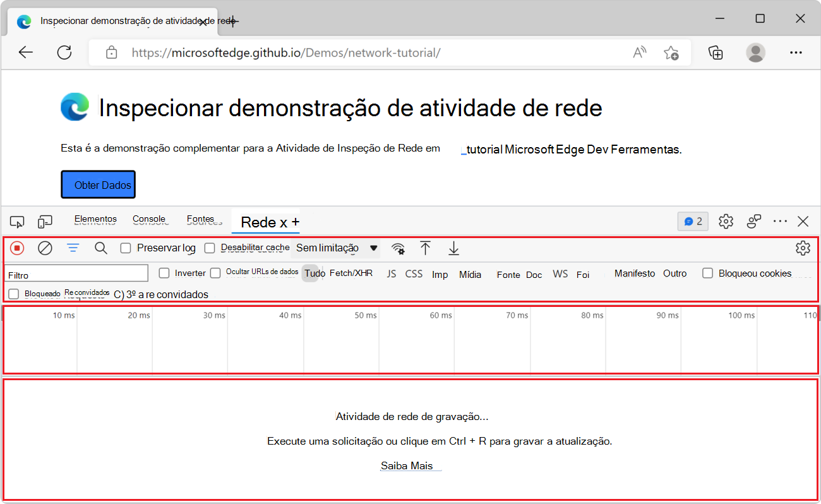This screenshot has width=821, height=504.
Task: Open the user profile avatar
Action: point(755,52)
